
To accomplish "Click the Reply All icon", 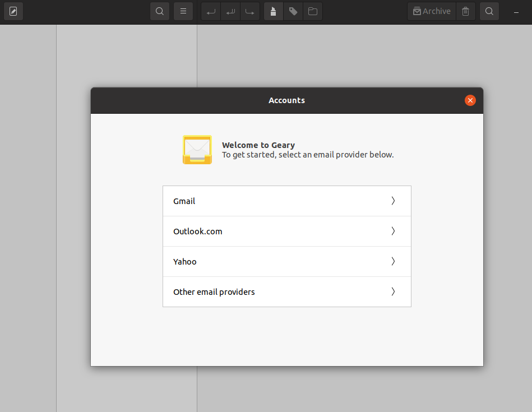I will [230, 11].
